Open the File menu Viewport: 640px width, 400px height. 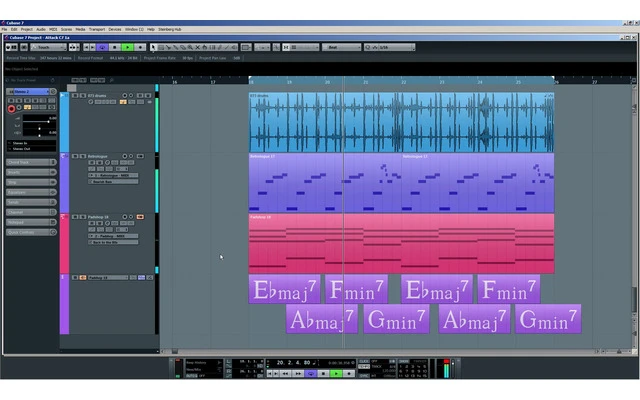[4, 29]
